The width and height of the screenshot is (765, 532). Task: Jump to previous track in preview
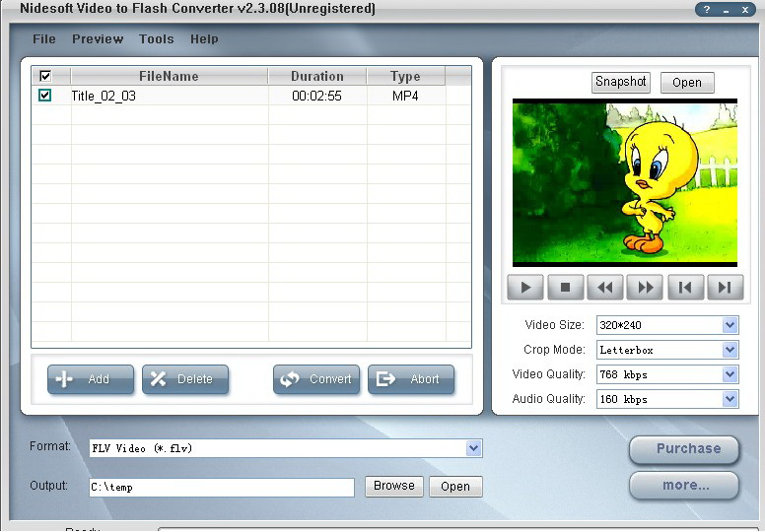pos(685,288)
